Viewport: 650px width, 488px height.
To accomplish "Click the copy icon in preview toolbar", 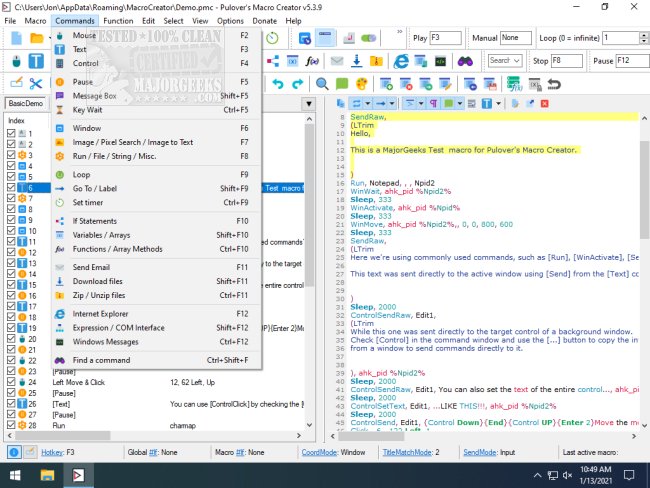I will [340, 104].
